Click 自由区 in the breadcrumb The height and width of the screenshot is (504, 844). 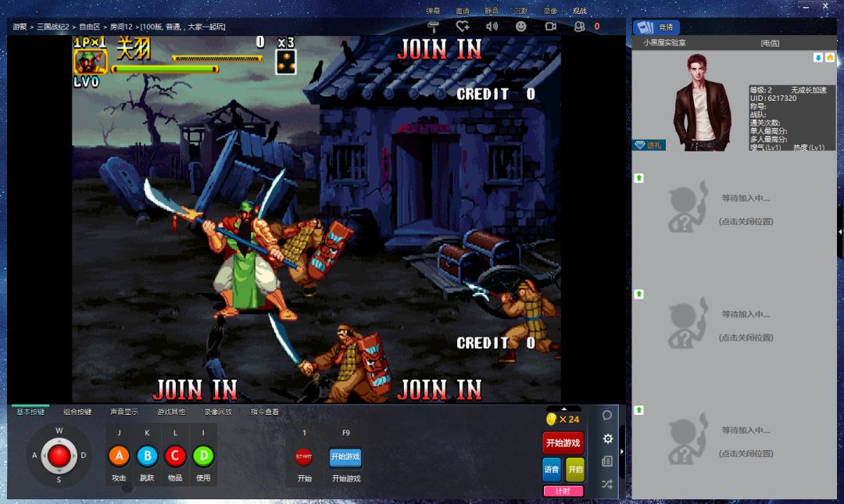point(89,27)
